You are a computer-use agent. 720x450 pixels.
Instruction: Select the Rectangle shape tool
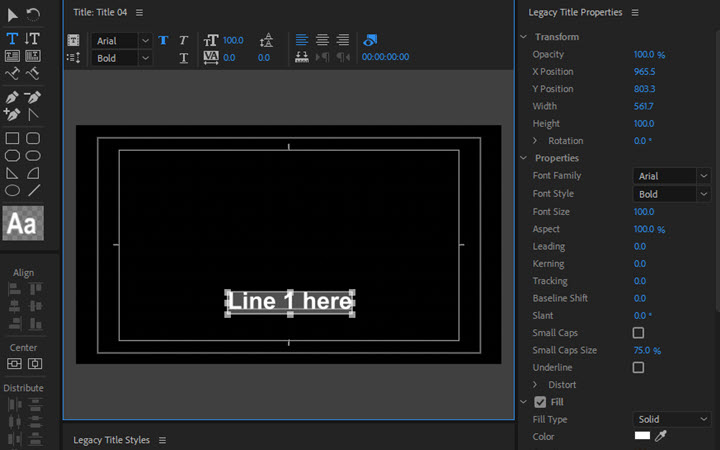[x=13, y=138]
